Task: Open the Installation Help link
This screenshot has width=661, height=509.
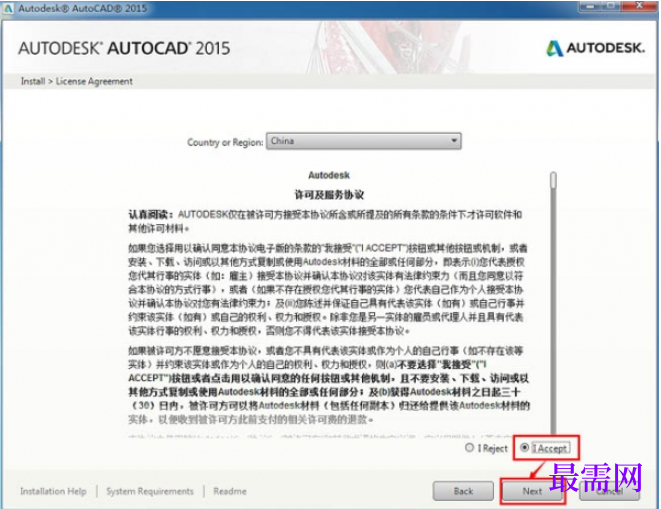Action: (x=53, y=491)
